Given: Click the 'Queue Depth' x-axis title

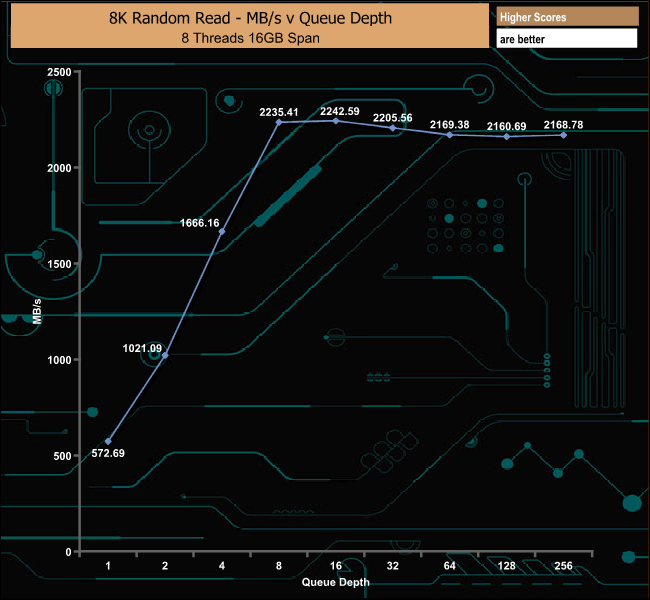Looking at the screenshot, I should click(336, 582).
